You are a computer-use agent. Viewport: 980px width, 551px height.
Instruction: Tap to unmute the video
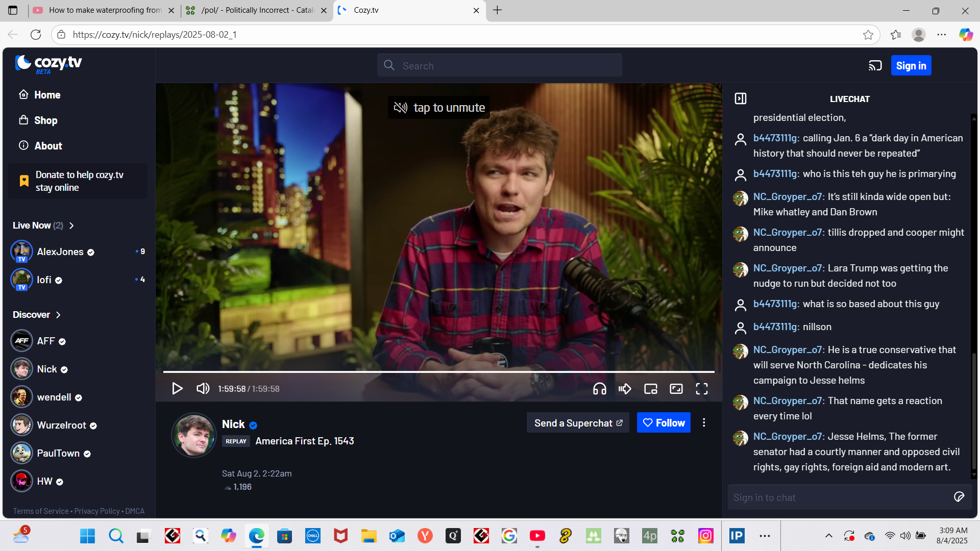[x=439, y=108]
